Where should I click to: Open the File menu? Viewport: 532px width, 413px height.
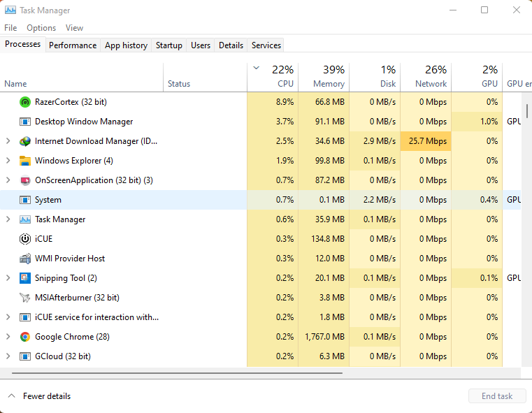coord(10,28)
